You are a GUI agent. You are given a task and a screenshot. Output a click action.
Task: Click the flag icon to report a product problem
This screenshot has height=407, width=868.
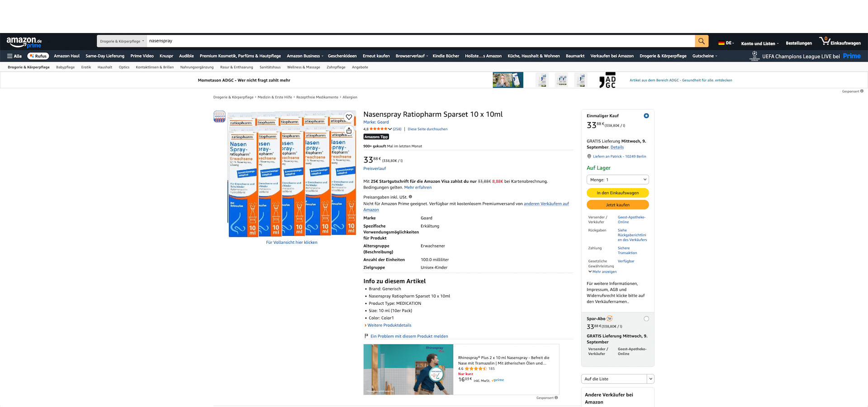[x=366, y=336]
